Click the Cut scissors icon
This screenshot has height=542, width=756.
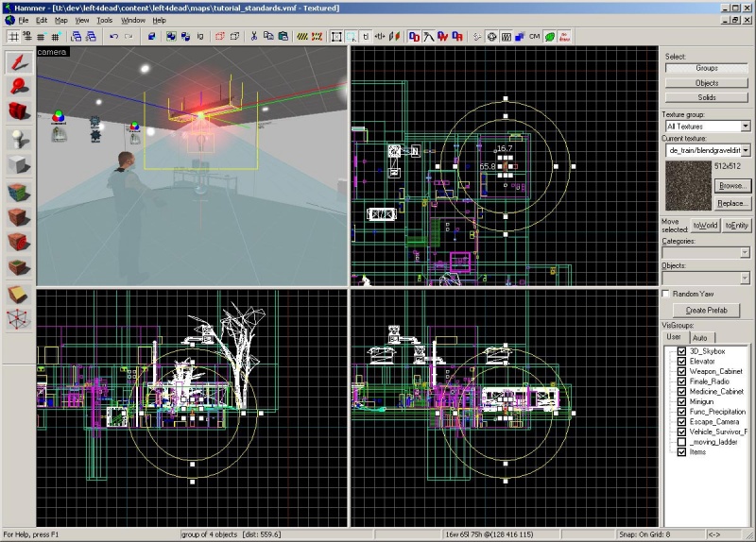click(254, 37)
